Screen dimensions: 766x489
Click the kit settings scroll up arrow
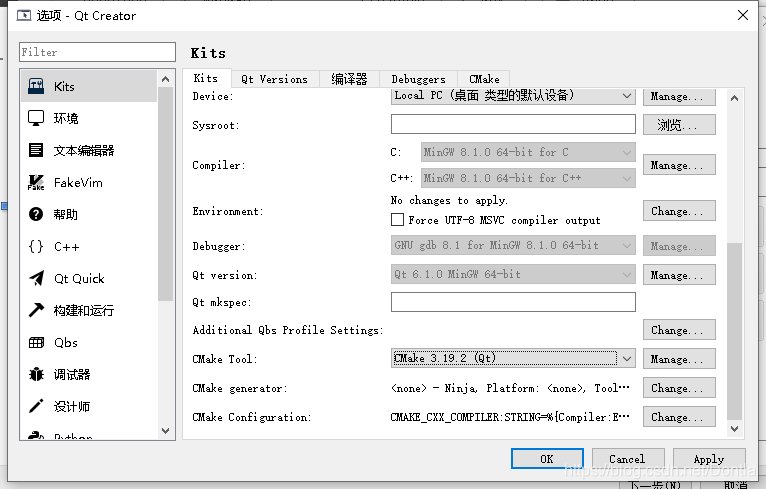click(734, 98)
